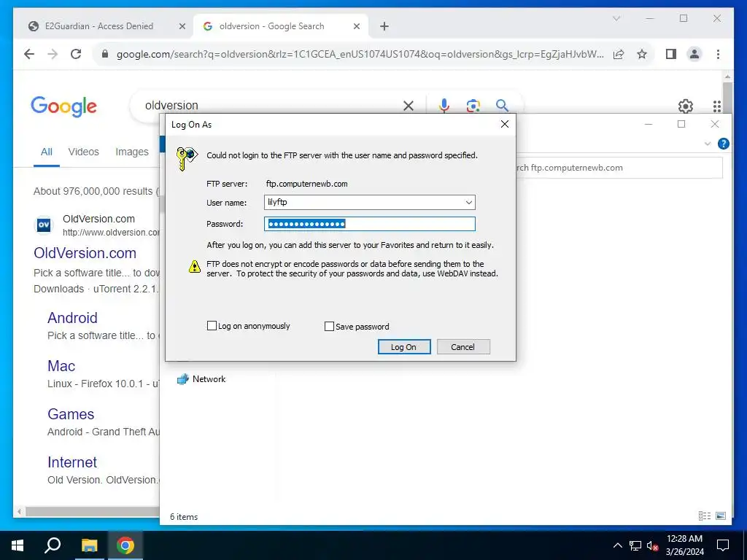
Task: Open the Internet sitelink
Action: tap(72, 462)
